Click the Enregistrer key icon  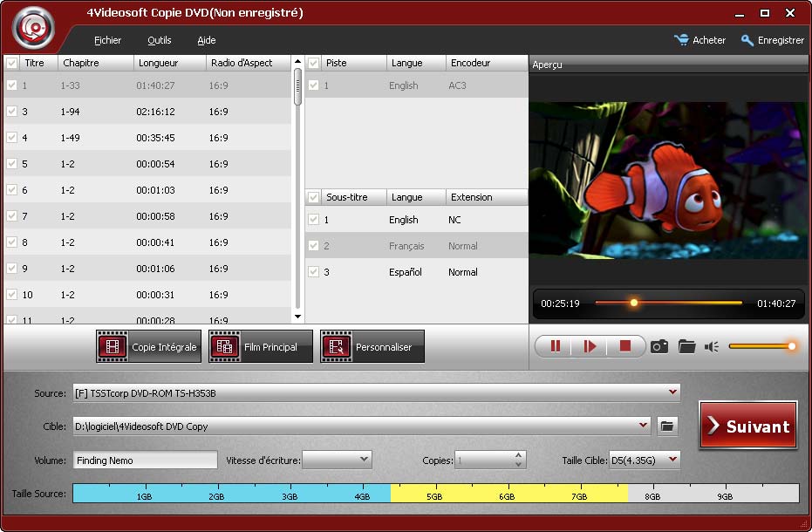coord(747,40)
